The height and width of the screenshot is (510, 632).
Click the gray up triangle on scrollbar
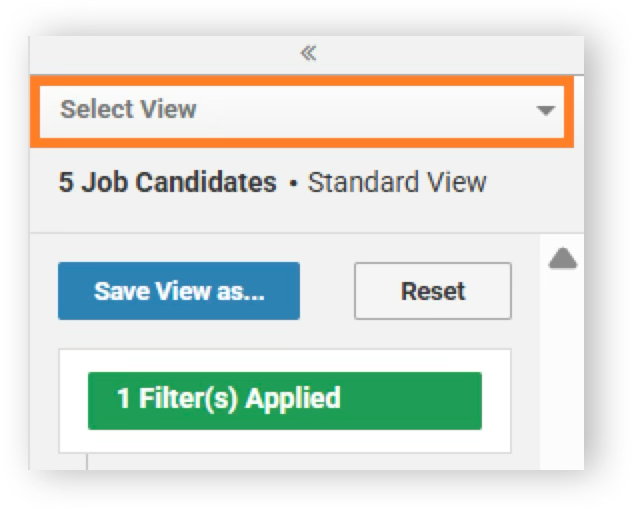[563, 258]
